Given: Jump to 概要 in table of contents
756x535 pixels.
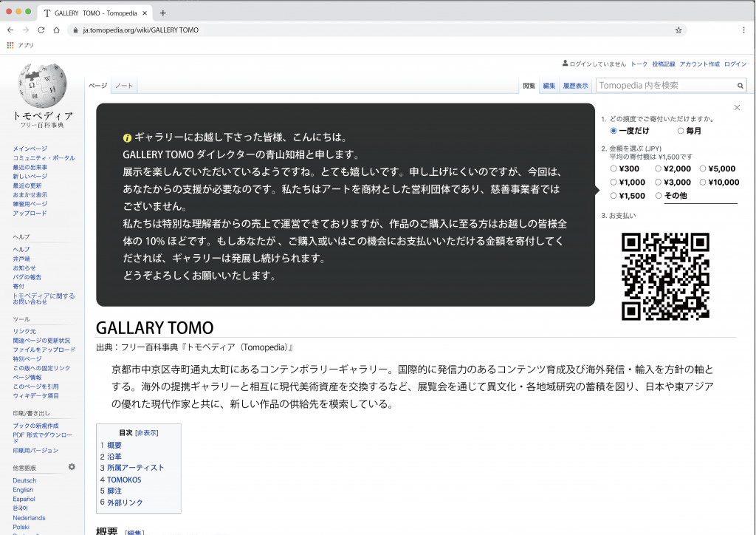Looking at the screenshot, I should [114, 446].
